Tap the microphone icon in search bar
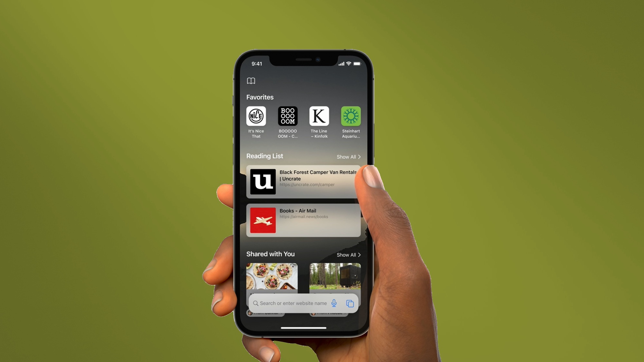The height and width of the screenshot is (362, 644). pyautogui.click(x=334, y=303)
